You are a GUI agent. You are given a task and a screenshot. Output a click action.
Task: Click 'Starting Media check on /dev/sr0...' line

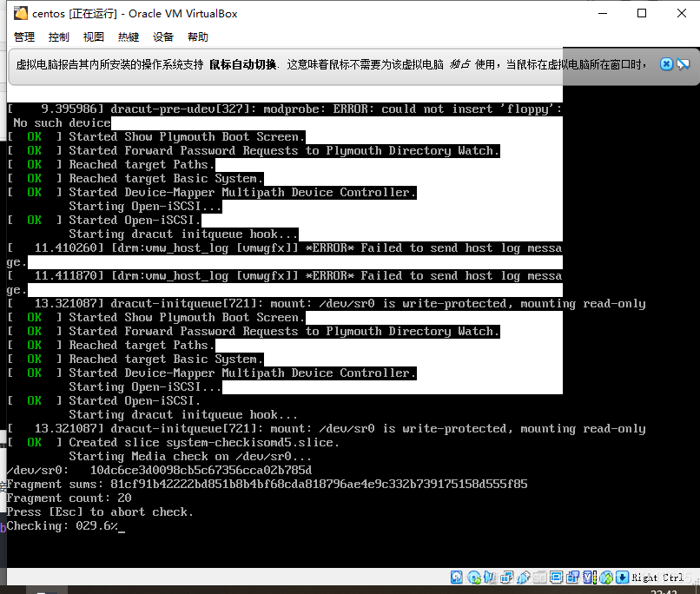coord(190,457)
